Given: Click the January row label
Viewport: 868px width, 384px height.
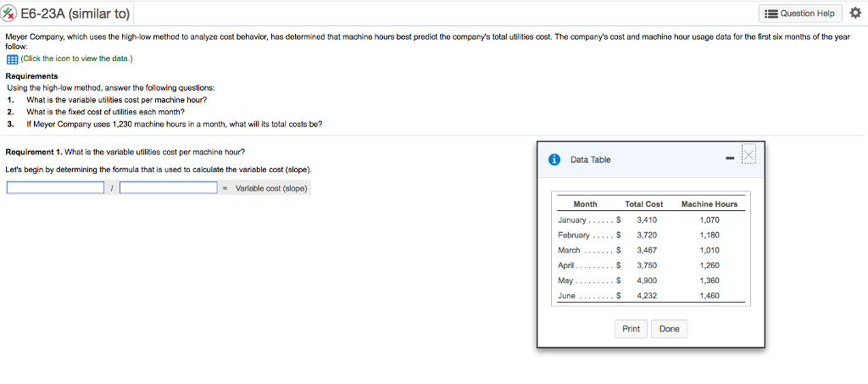Looking at the screenshot, I should point(572,220).
